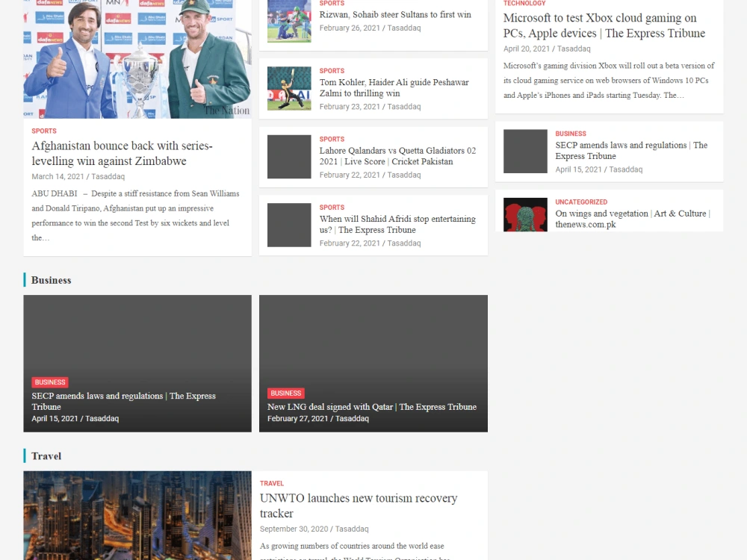This screenshot has height=560, width=747.
Task: Click the Business section heading
Action: pyautogui.click(x=51, y=280)
